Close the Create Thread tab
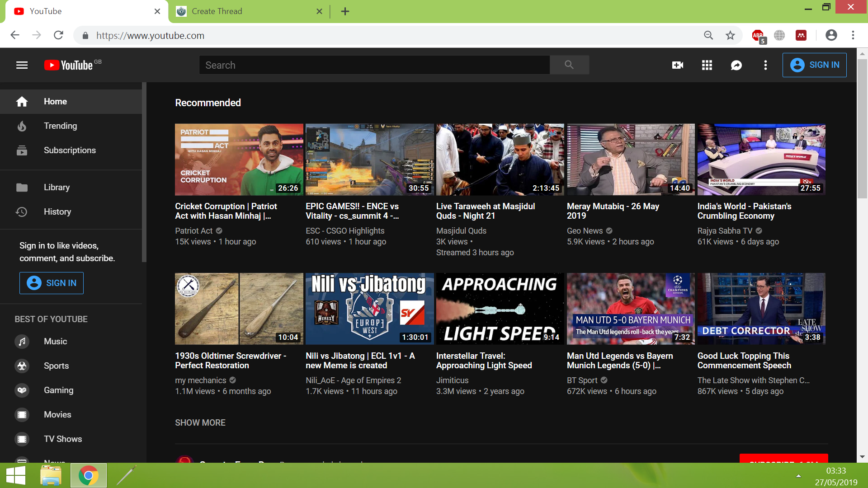868x488 pixels. 319,11
